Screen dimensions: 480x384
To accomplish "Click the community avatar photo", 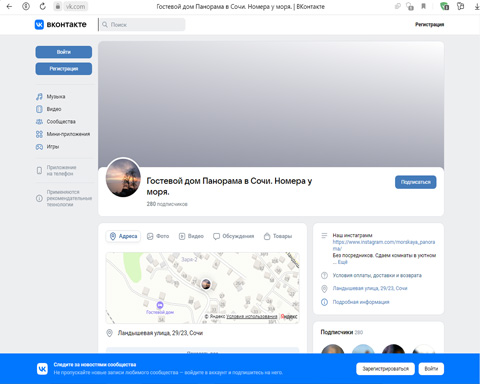I will 123,177.
